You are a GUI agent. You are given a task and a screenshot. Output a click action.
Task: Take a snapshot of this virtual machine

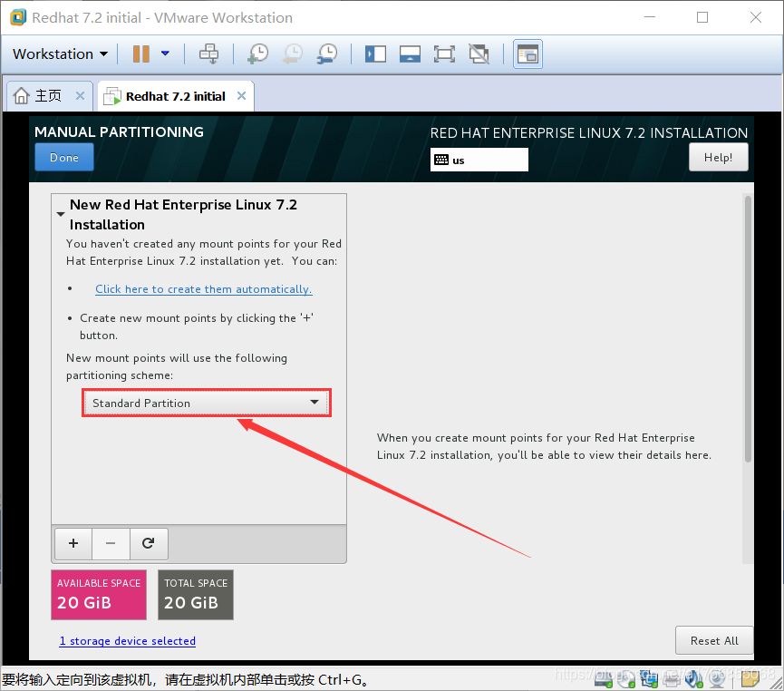pos(258,54)
